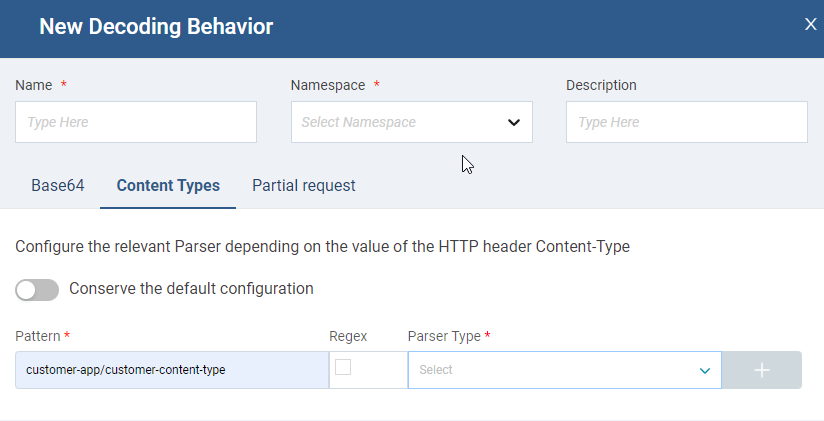The height and width of the screenshot is (421, 824).
Task: Click the Name field label
Action: 34,86
